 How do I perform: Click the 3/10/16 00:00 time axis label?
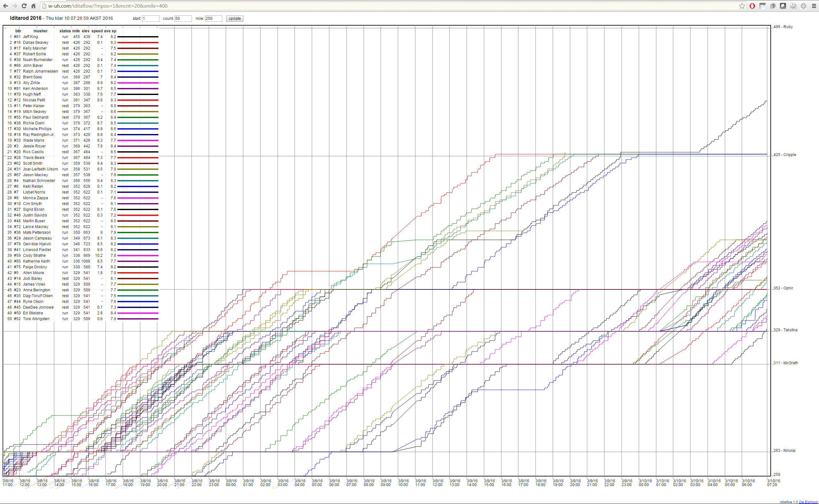point(645,483)
